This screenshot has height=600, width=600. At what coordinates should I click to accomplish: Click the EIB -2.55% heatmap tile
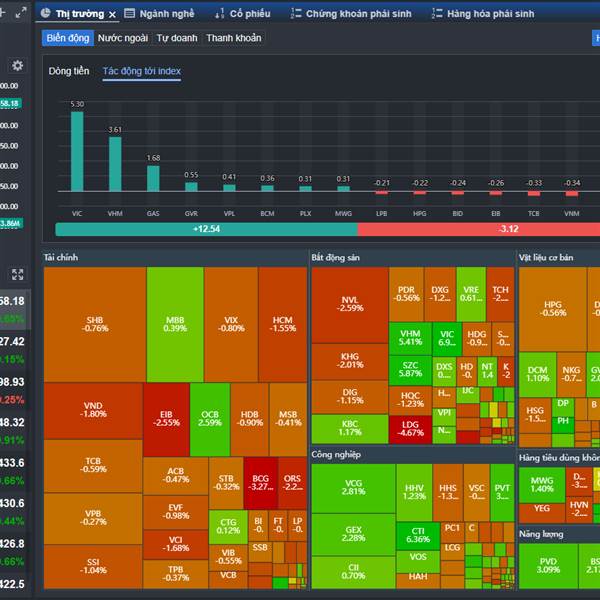166,419
